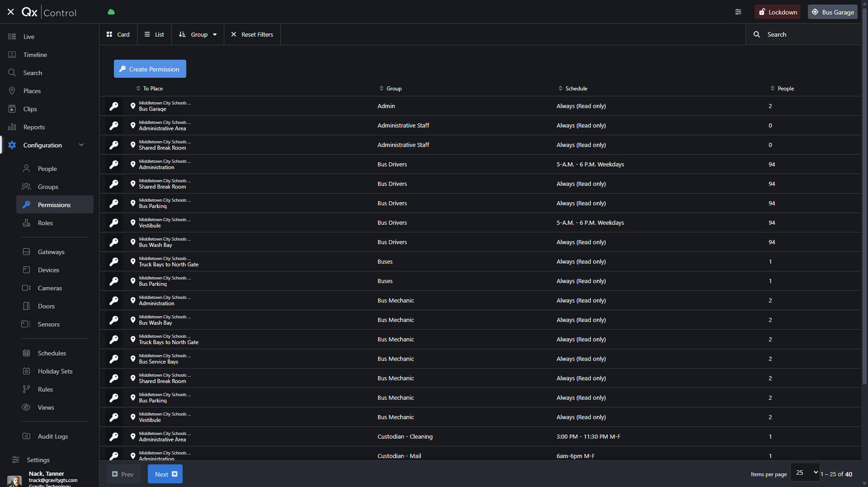Click the key icon for Admin Bus Garage row
Image resolution: width=868 pixels, height=487 pixels.
pos(114,106)
